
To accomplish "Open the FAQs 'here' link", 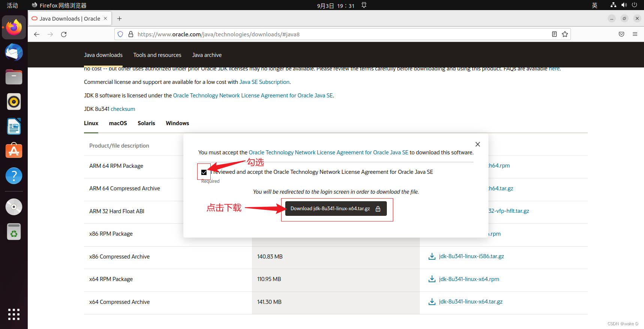I will [554, 69].
